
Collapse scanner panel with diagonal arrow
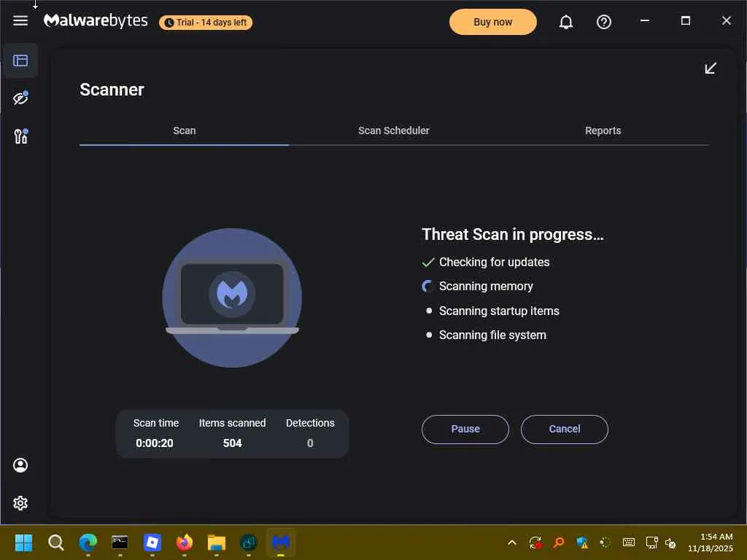point(711,68)
